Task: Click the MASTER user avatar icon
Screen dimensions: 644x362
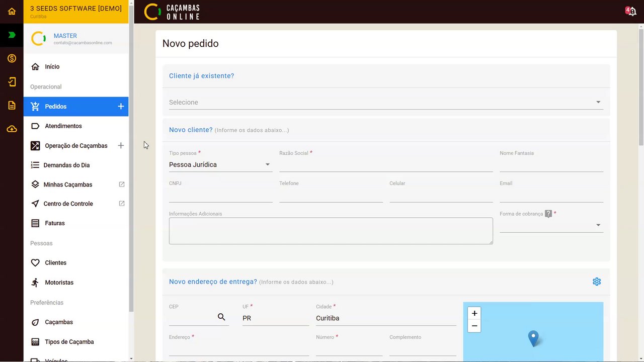Action: [x=39, y=39]
